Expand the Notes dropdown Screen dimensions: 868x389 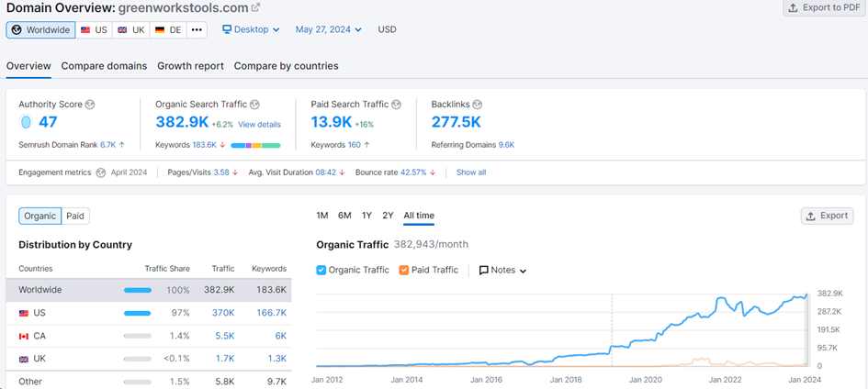click(x=503, y=270)
